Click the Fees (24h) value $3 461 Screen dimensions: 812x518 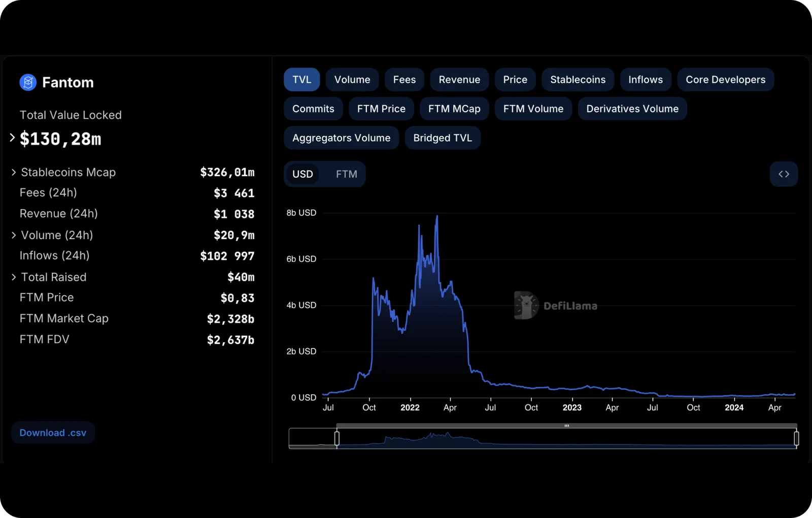(x=234, y=193)
